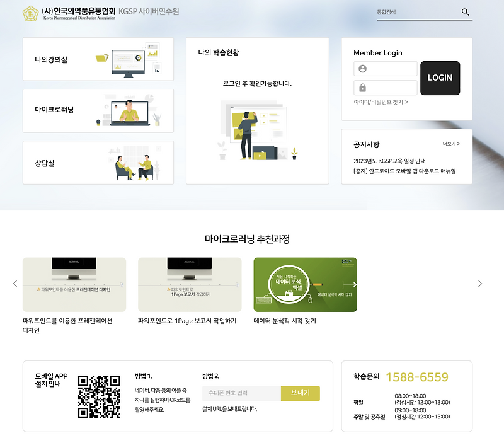
Task: Select the 데이터 분석적 시각 갖기 course thumbnail
Action: pyautogui.click(x=306, y=283)
